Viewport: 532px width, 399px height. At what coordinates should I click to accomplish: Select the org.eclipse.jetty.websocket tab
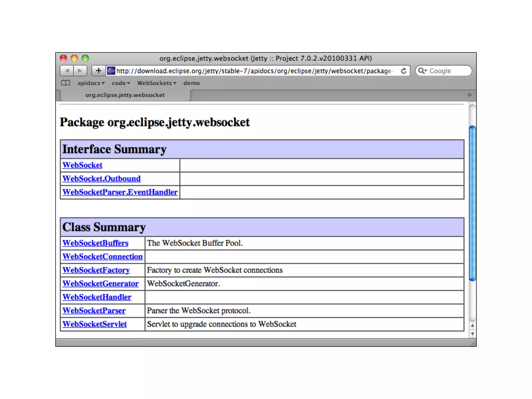pyautogui.click(x=125, y=95)
